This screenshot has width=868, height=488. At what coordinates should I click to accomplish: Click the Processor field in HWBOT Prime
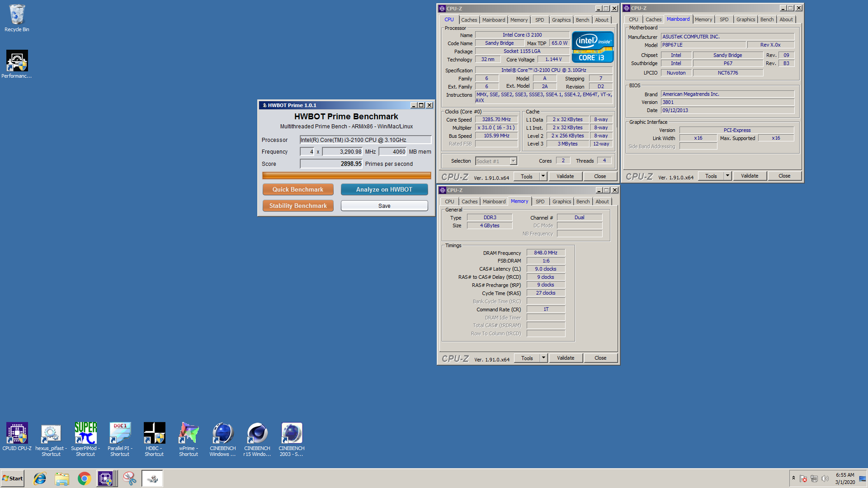[366, 140]
